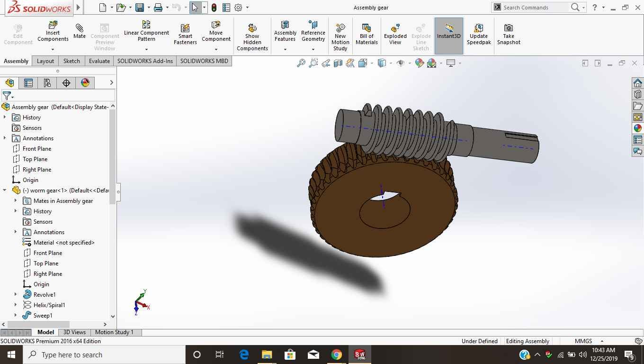The width and height of the screenshot is (644, 364).
Task: Switch to the Evaluate tab
Action: click(99, 61)
